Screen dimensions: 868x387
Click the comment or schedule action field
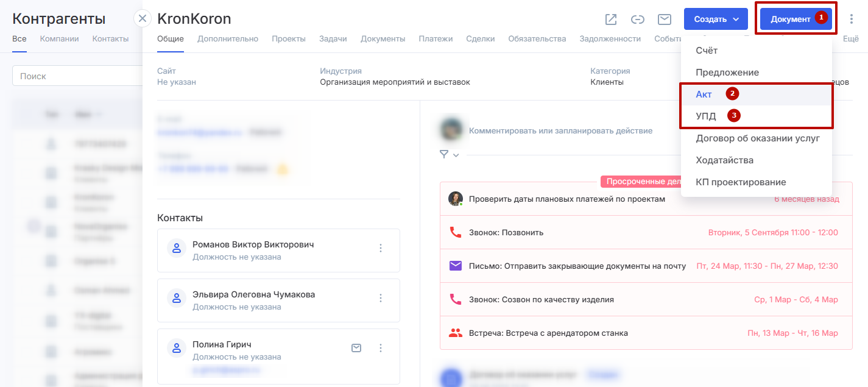pyautogui.click(x=560, y=130)
